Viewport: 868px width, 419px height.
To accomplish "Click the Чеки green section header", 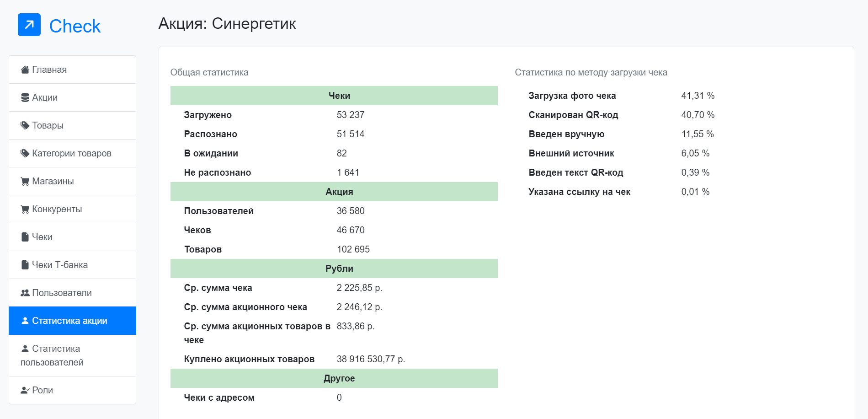I will tap(334, 96).
